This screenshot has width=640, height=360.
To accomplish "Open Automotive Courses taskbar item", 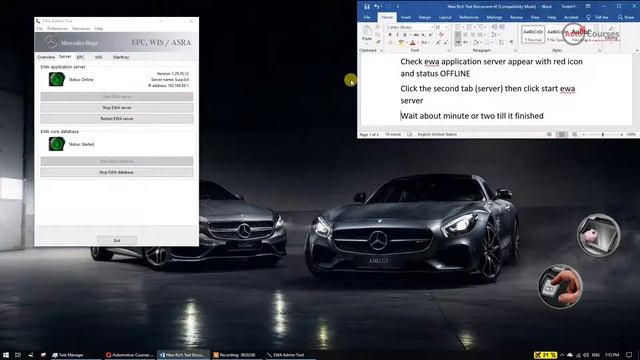I will [129, 355].
